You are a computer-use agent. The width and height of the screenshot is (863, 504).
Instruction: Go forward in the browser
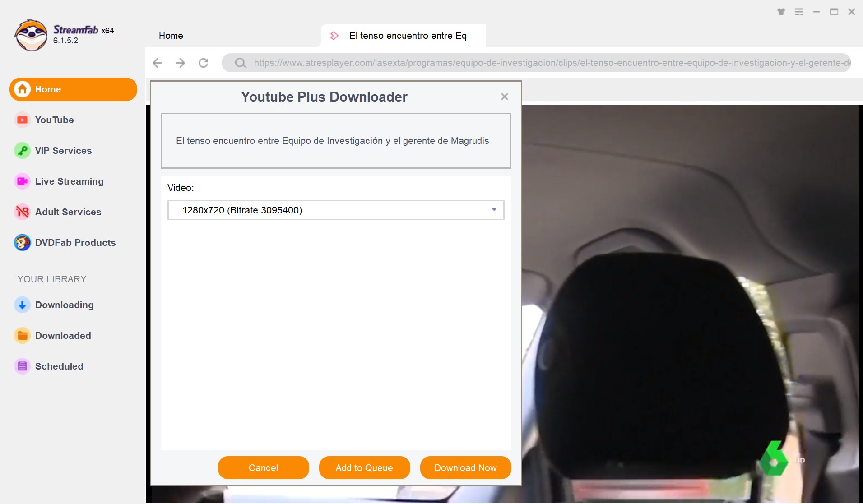click(x=181, y=63)
